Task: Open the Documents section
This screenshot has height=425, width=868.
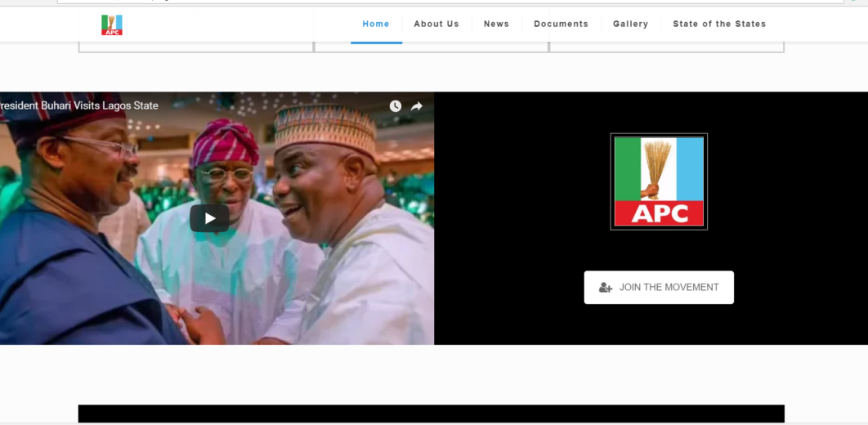Action: 561,24
